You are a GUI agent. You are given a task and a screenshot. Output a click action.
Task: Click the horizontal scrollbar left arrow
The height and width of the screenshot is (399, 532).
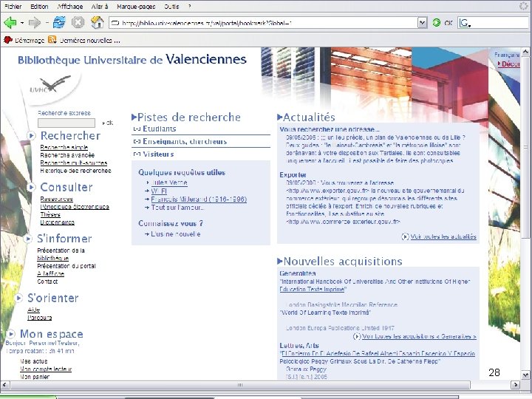pyautogui.click(x=4, y=385)
